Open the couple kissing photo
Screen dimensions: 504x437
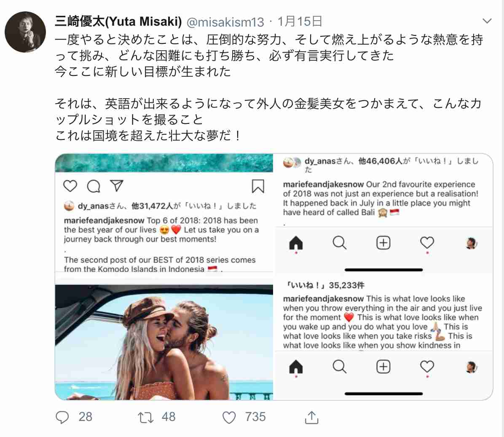(x=164, y=342)
